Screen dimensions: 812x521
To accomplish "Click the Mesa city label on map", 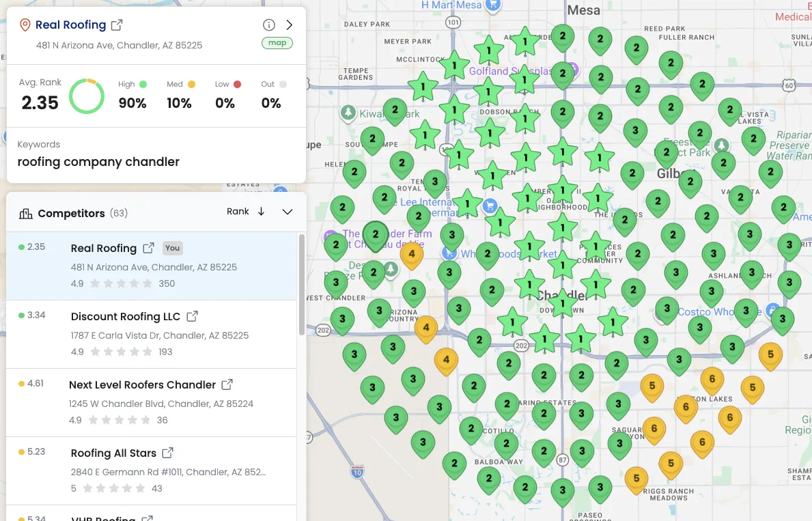I will pyautogui.click(x=584, y=10).
